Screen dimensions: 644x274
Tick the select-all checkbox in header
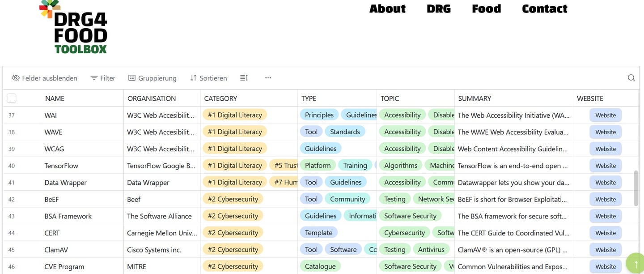point(12,98)
